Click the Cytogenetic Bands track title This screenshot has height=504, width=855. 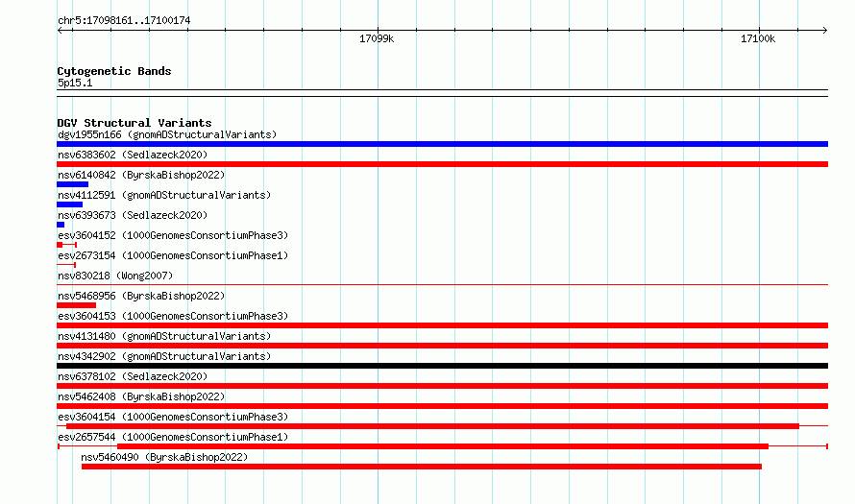[x=114, y=71]
